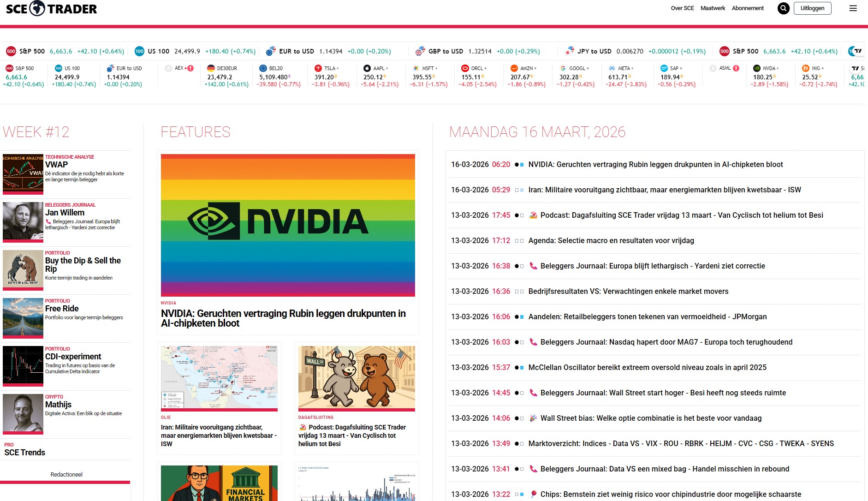Open the NVIDIA Rubin feature headline below the image
Image resolution: width=868 pixels, height=501 pixels.
283,318
